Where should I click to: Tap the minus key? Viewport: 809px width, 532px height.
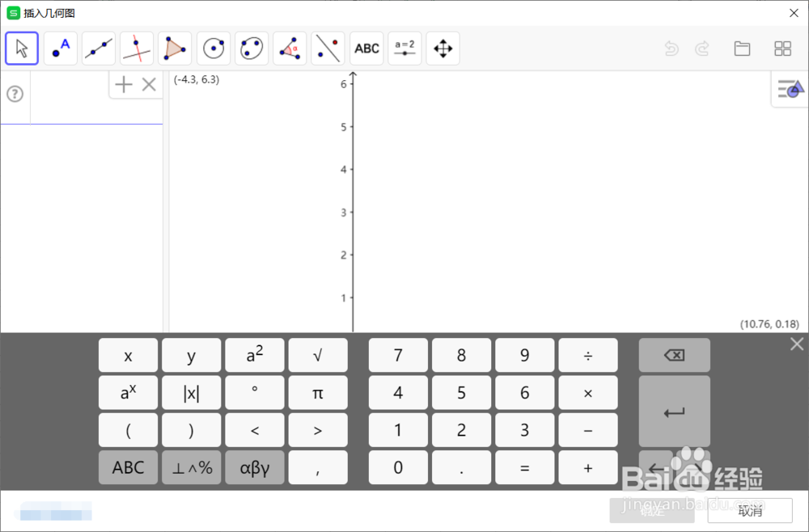588,430
